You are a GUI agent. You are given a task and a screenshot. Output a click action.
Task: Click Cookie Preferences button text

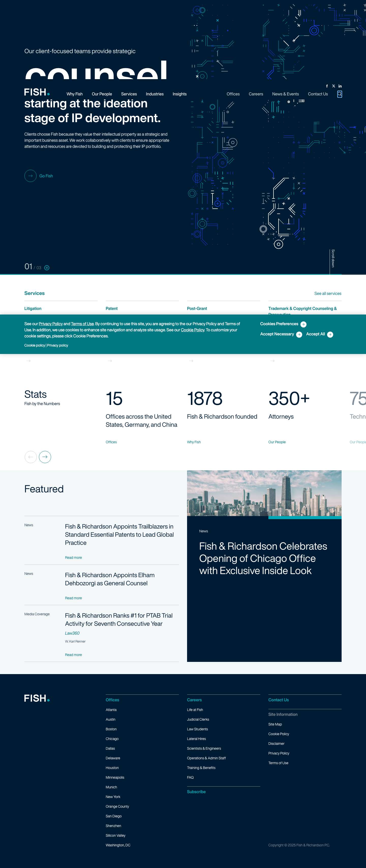point(279,324)
